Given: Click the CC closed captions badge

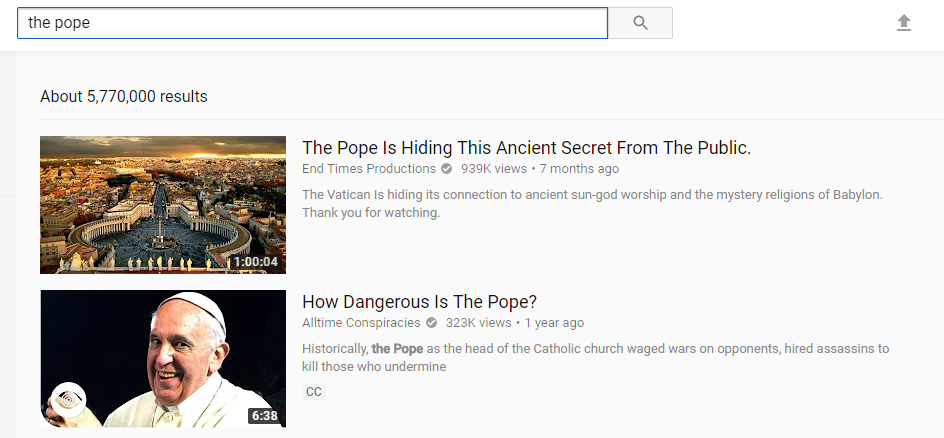Looking at the screenshot, I should [x=314, y=392].
